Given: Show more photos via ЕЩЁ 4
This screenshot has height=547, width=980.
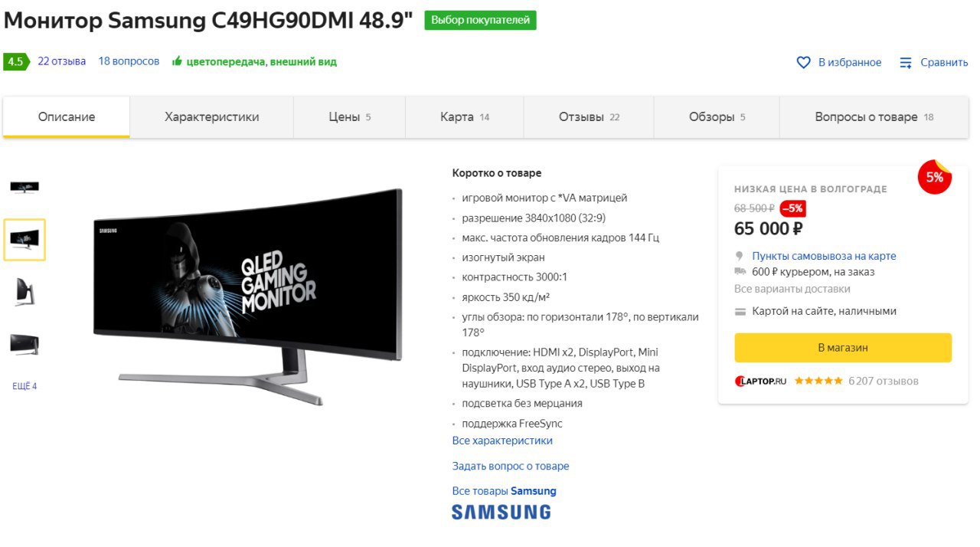Looking at the screenshot, I should pyautogui.click(x=24, y=386).
